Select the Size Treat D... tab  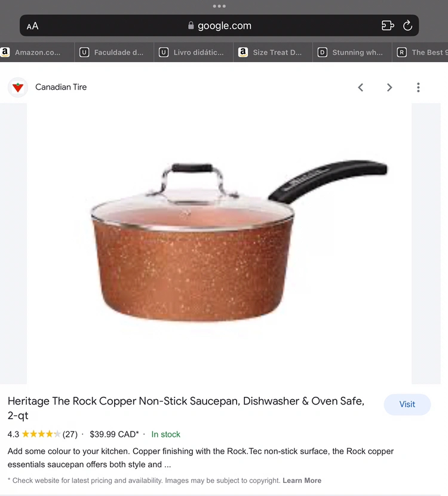tap(273, 52)
